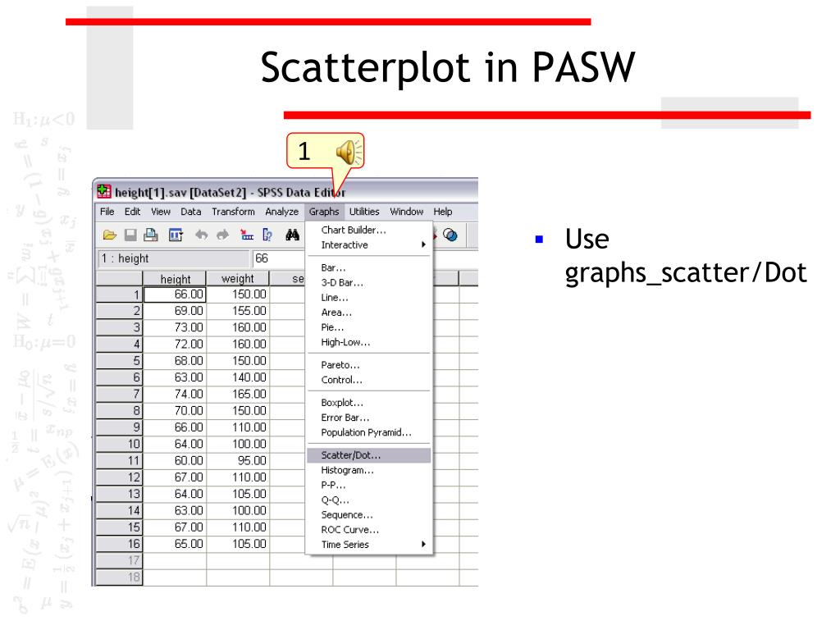
Task: Open the Dialog Recall toolbar icon
Action: [x=176, y=235]
